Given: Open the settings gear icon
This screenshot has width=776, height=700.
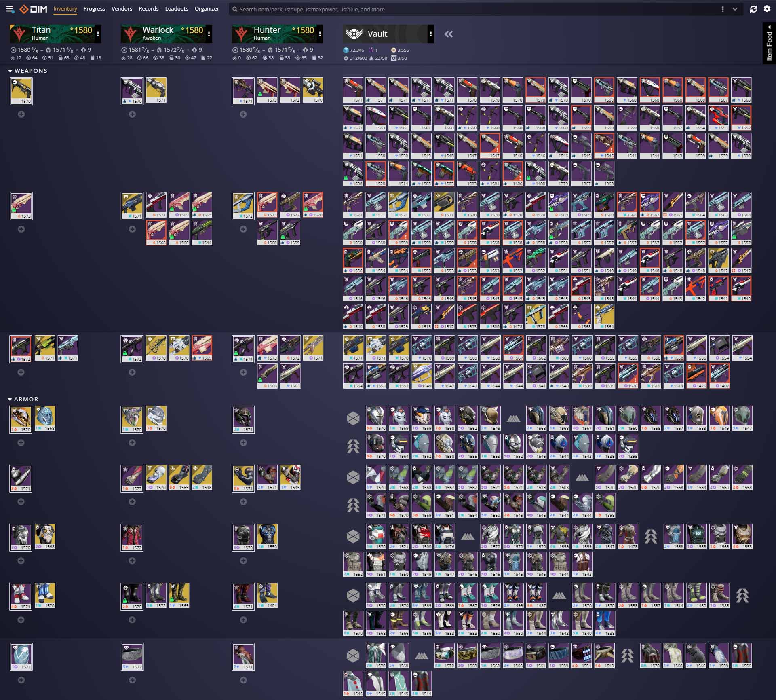Looking at the screenshot, I should pos(767,9).
